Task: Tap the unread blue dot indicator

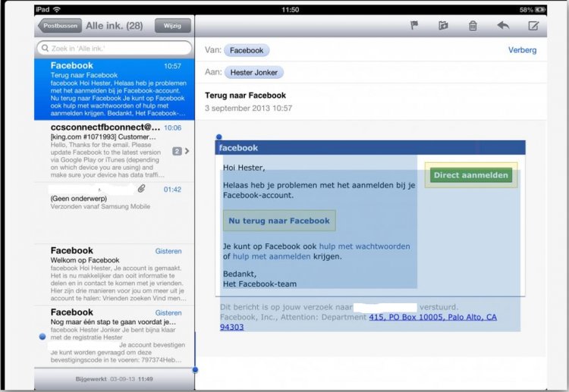Action: [42, 337]
